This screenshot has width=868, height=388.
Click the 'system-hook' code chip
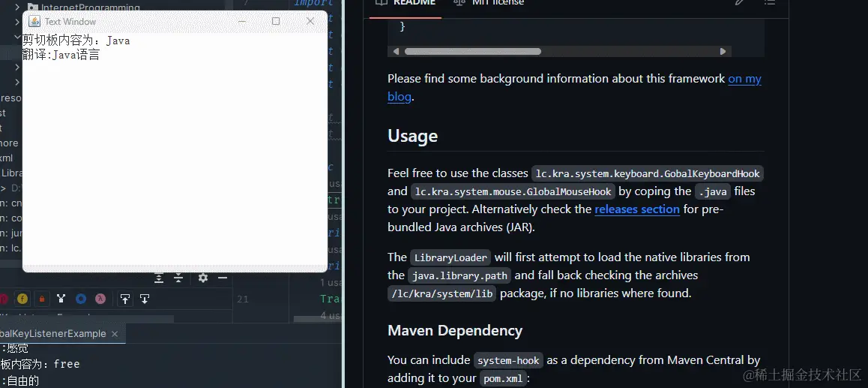508,360
